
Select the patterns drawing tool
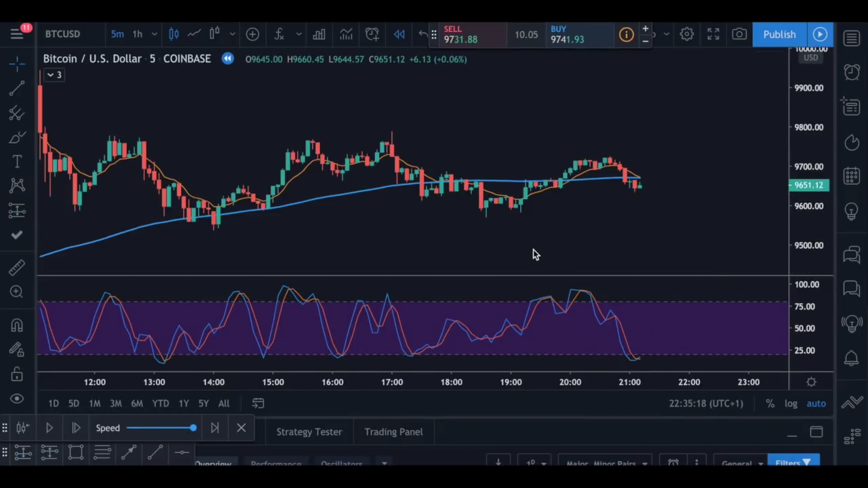[17, 186]
